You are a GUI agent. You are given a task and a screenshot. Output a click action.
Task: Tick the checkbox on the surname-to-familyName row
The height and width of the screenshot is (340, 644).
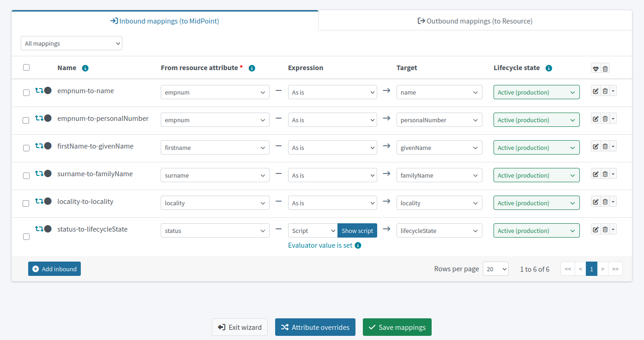(26, 176)
